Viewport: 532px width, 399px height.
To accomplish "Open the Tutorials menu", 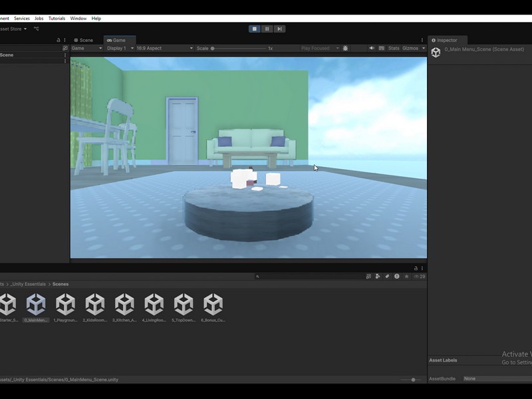I will (57, 19).
